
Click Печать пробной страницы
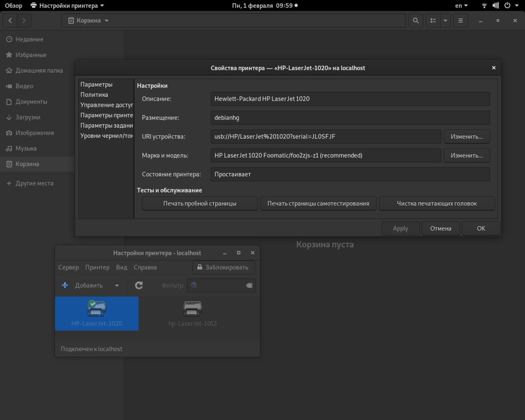(200, 203)
